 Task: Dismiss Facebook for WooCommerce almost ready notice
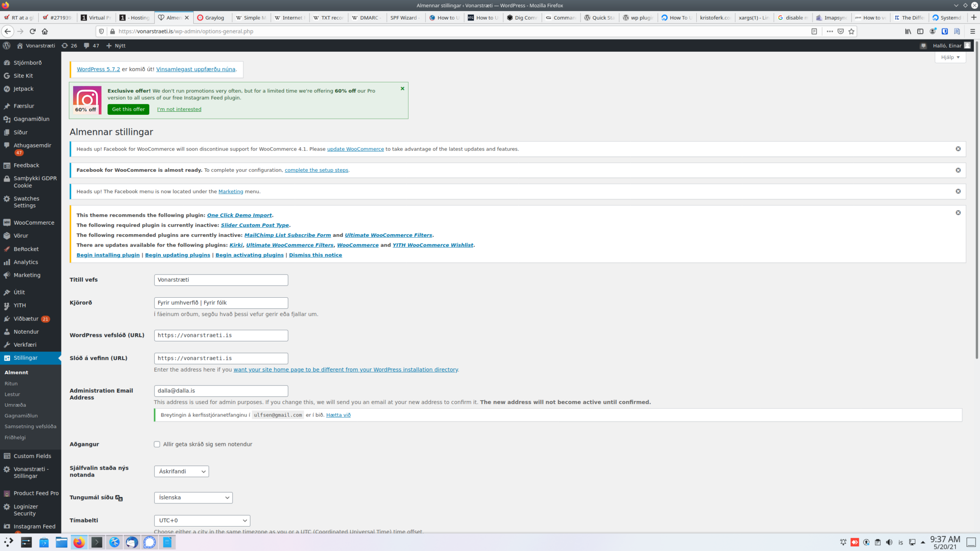point(958,170)
